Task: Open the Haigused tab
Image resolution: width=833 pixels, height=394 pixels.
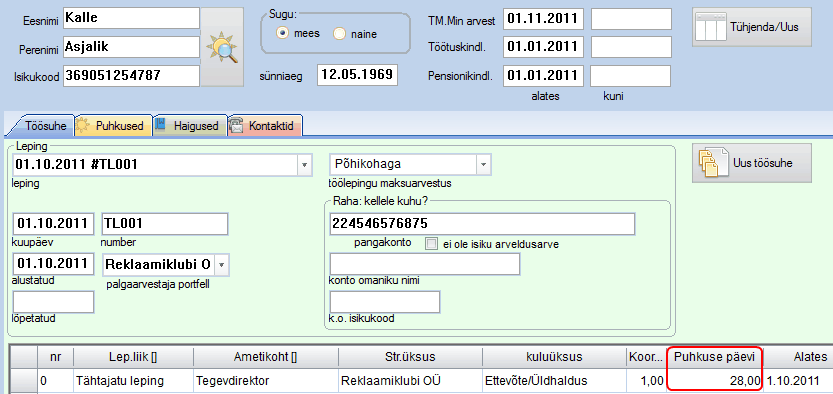Action: [x=190, y=126]
